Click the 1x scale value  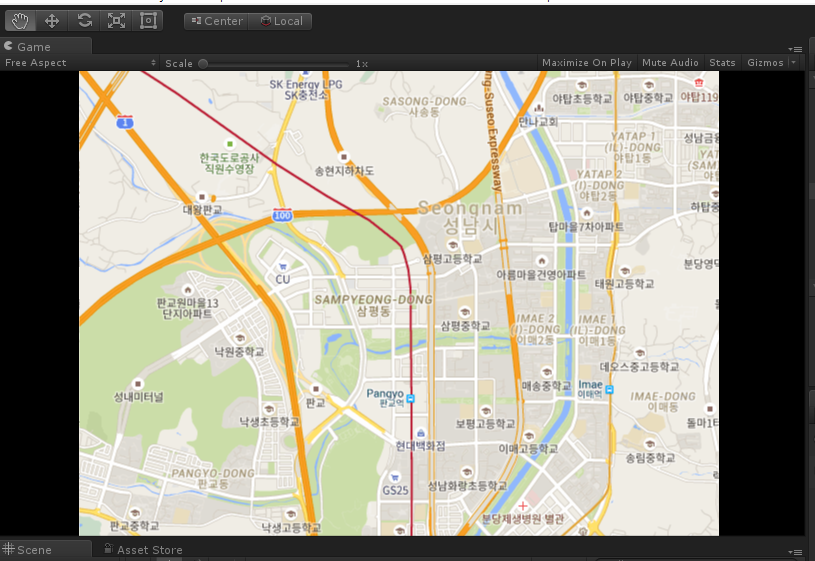click(362, 63)
